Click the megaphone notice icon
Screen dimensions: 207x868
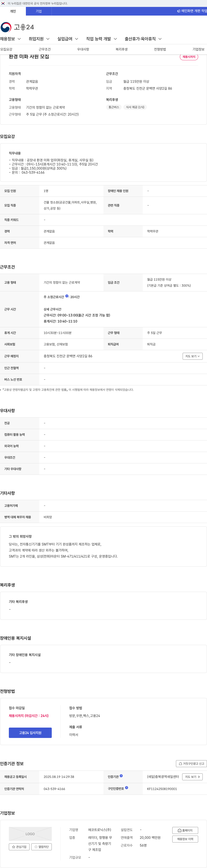click(179, 11)
